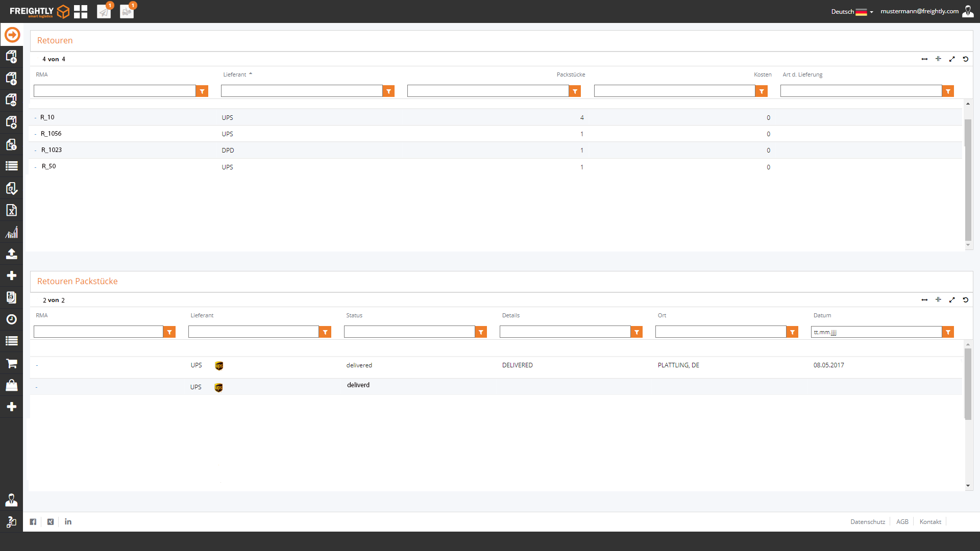
Task: Open the help question mark sidebar icon
Action: point(11,522)
